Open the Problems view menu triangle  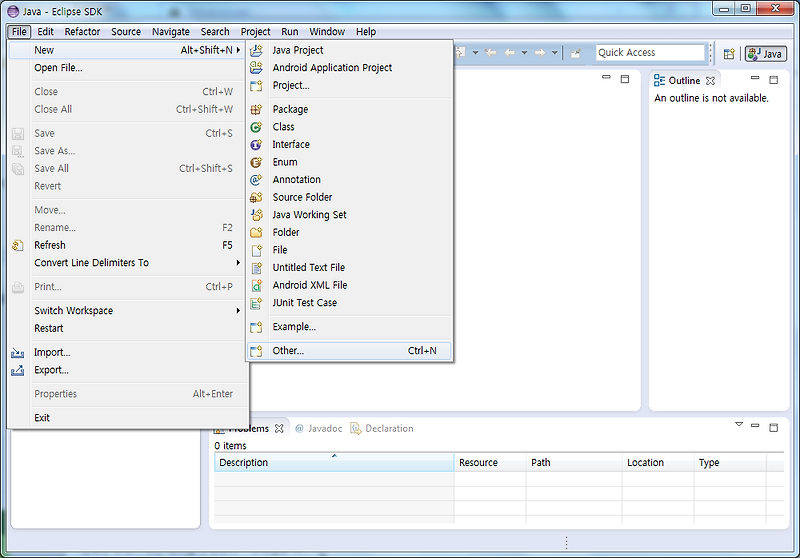(x=739, y=424)
